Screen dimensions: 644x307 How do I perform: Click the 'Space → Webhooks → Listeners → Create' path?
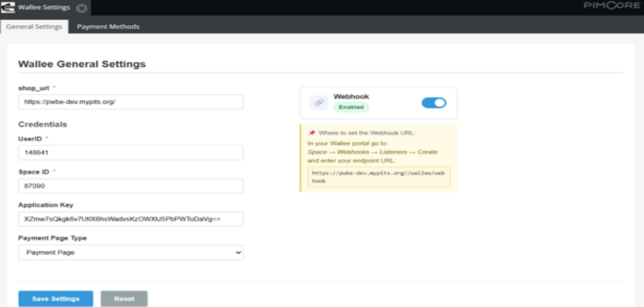(x=373, y=152)
